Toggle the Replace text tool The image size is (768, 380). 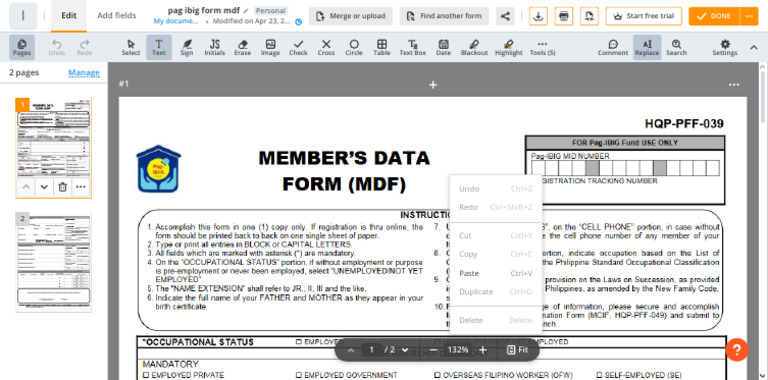coord(647,48)
